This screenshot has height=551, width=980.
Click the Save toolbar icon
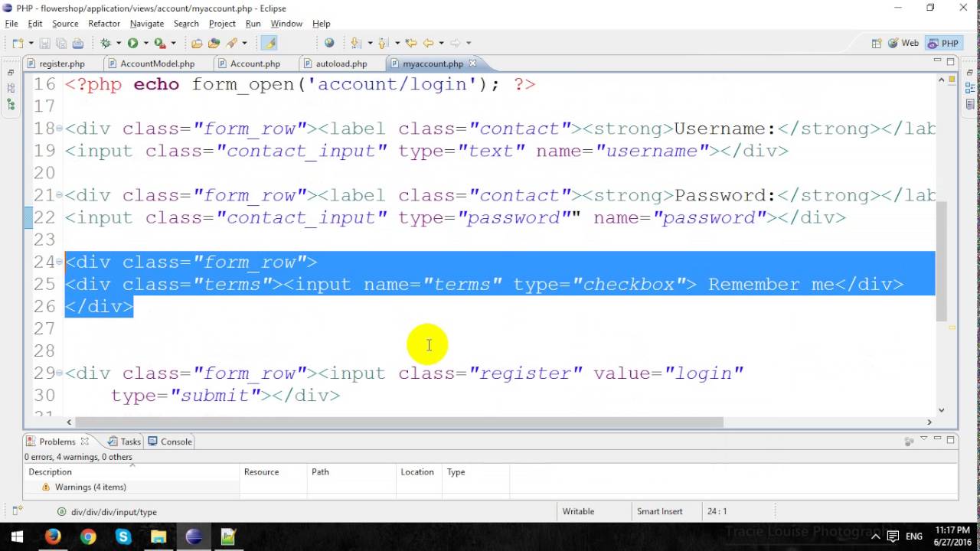click(x=44, y=44)
